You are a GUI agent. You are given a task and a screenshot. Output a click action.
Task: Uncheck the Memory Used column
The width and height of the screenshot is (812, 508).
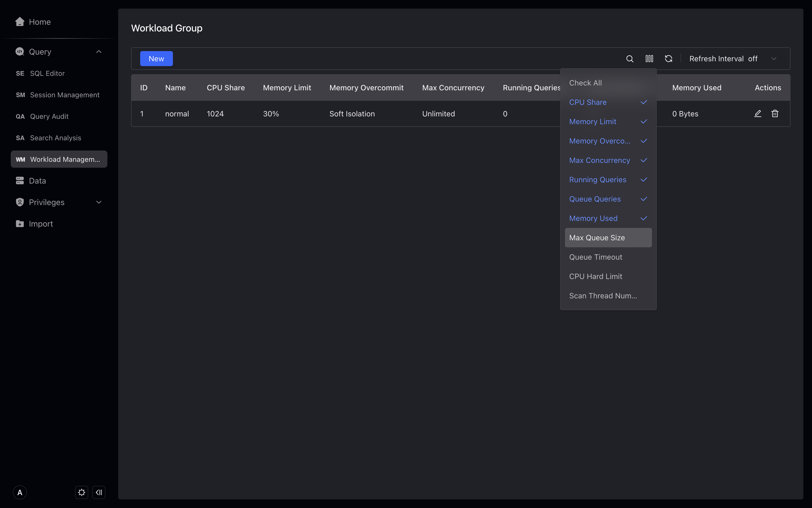click(x=608, y=218)
